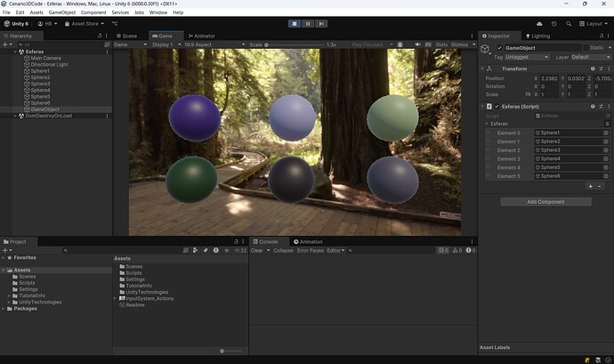The width and height of the screenshot is (614, 364).
Task: Toggle the favorites star icon in the Project toolbar
Action: [x=226, y=250]
